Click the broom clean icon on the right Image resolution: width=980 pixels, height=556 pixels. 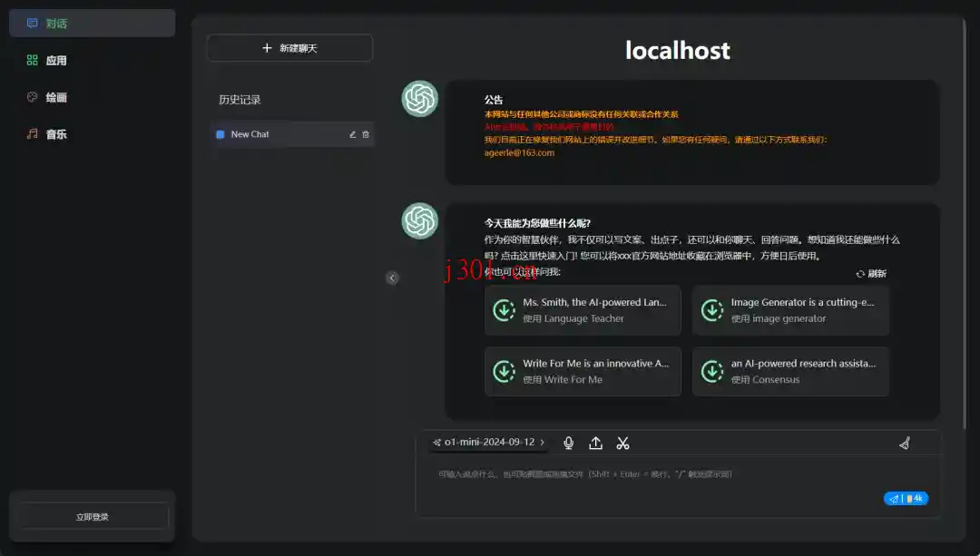(904, 443)
